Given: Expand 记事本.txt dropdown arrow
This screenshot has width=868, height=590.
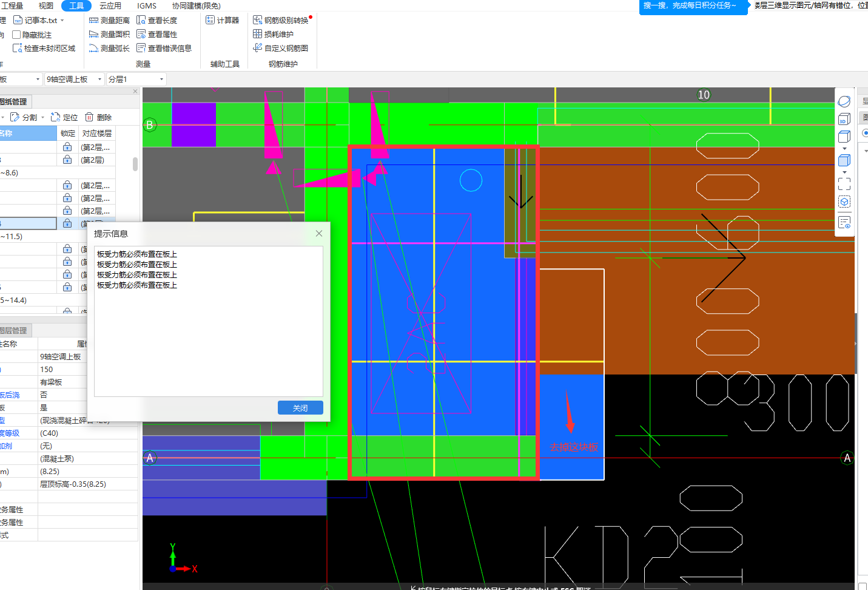Looking at the screenshot, I should (62, 21).
